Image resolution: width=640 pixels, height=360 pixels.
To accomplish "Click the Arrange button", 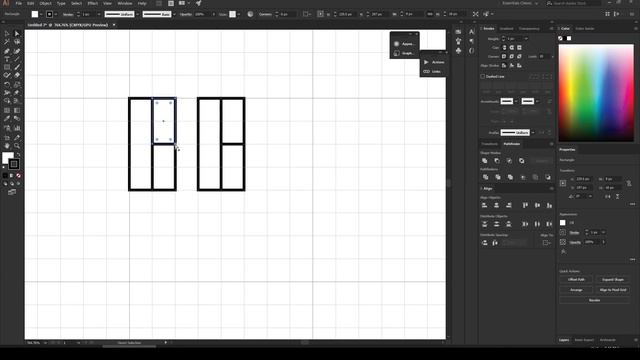I will [576, 290].
